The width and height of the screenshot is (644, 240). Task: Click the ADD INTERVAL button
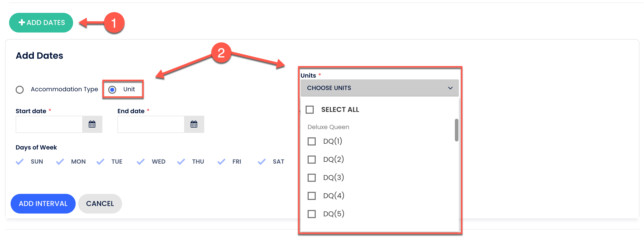43,203
